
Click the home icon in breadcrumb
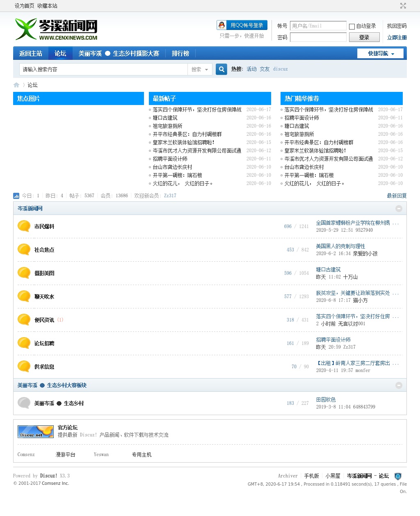click(16, 85)
